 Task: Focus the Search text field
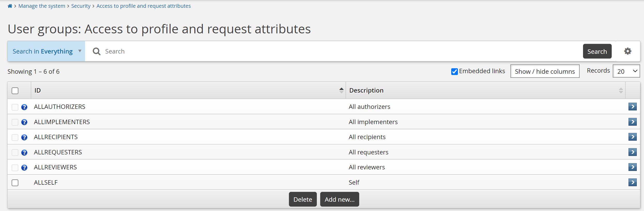[336, 51]
